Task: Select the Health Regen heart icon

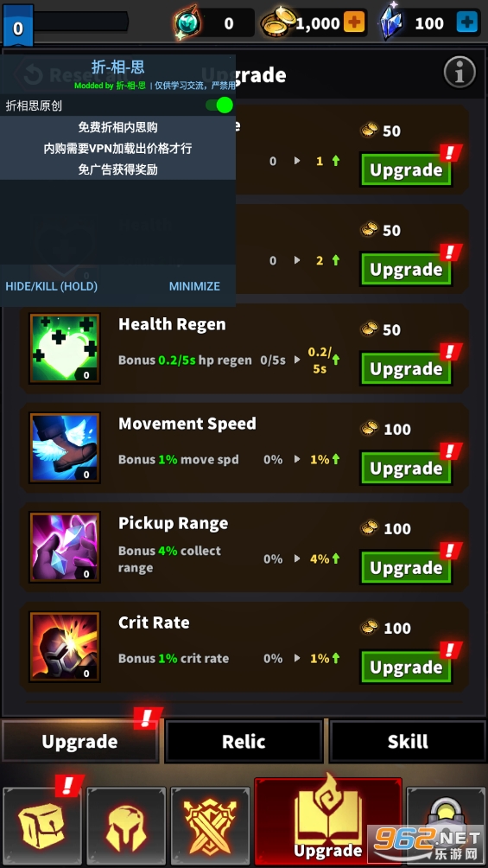Action: coord(65,348)
